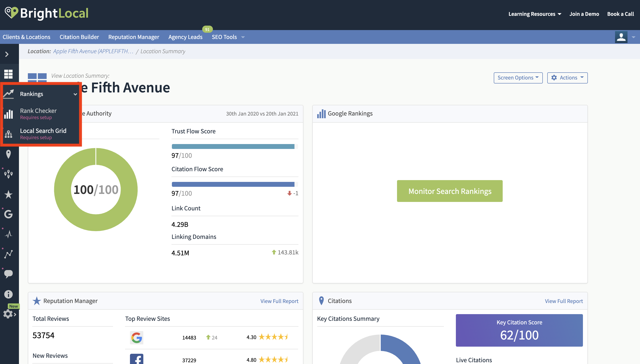Open Agency Leads tab
This screenshot has height=364, width=640.
[x=185, y=37]
